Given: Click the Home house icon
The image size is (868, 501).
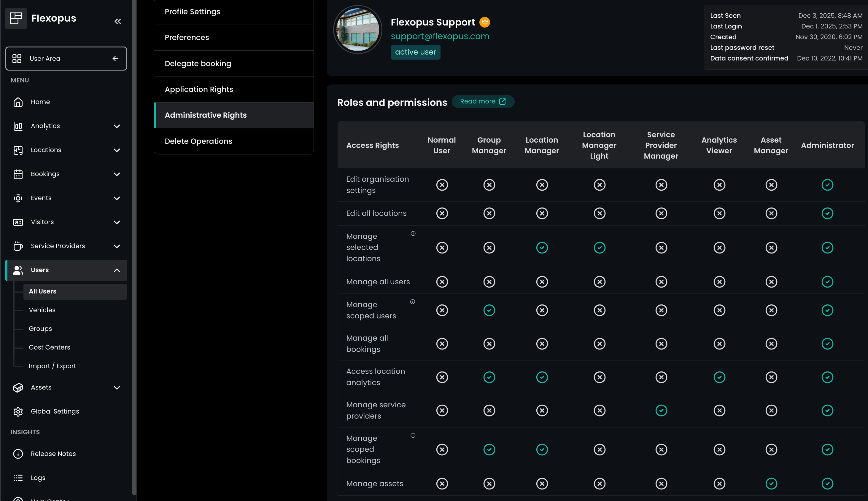Looking at the screenshot, I should tap(18, 102).
